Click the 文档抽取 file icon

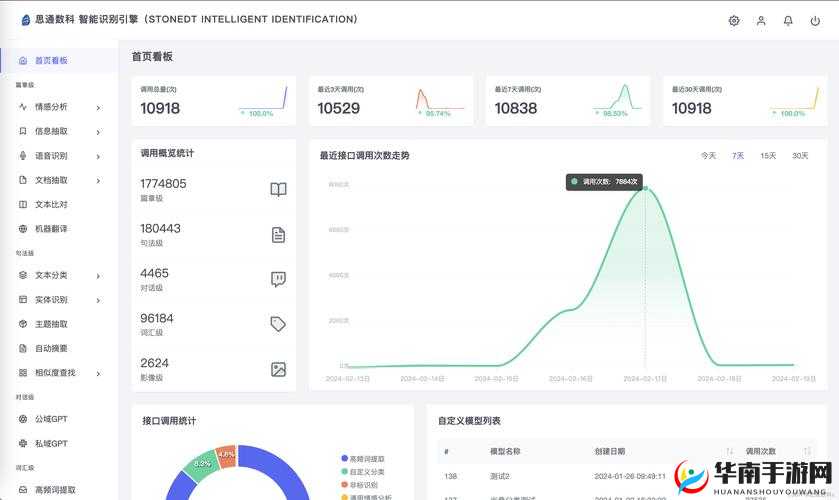point(22,180)
